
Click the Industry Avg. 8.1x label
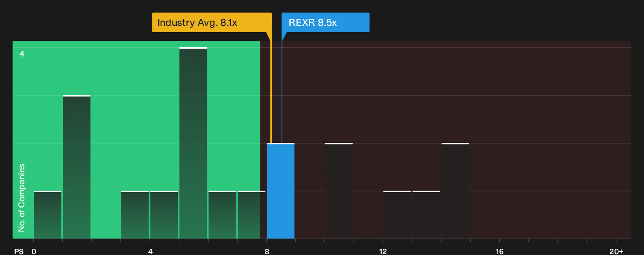212,22
